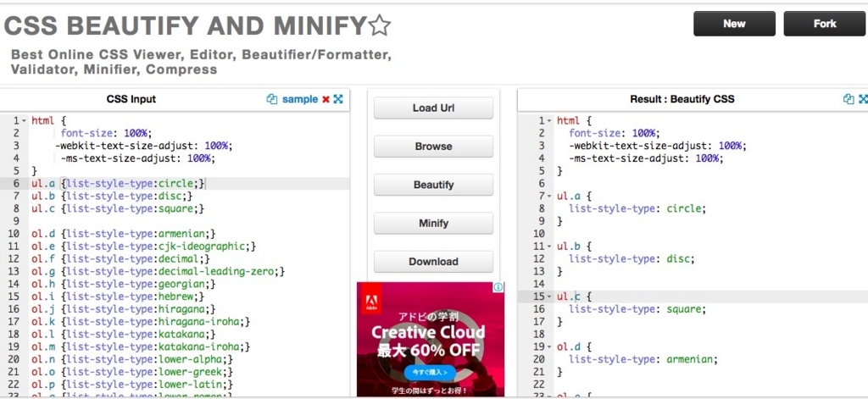Viewport: 868px width, 399px height.
Task: Collapse ul.b fold arrow at result line 11
Action: 549,247
